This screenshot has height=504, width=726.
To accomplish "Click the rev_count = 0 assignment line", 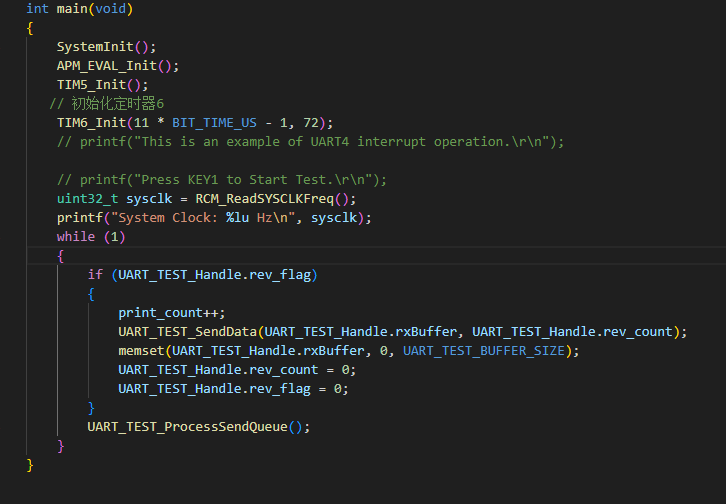I will coord(237,370).
